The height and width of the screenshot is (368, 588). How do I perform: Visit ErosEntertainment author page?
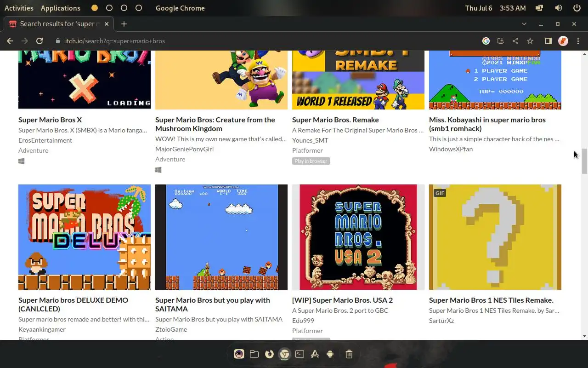tap(45, 140)
